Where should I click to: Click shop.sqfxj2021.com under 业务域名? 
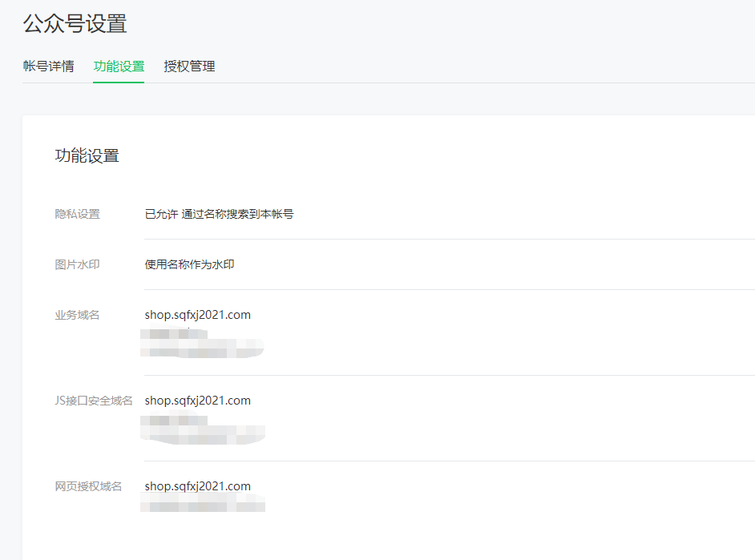tap(197, 315)
